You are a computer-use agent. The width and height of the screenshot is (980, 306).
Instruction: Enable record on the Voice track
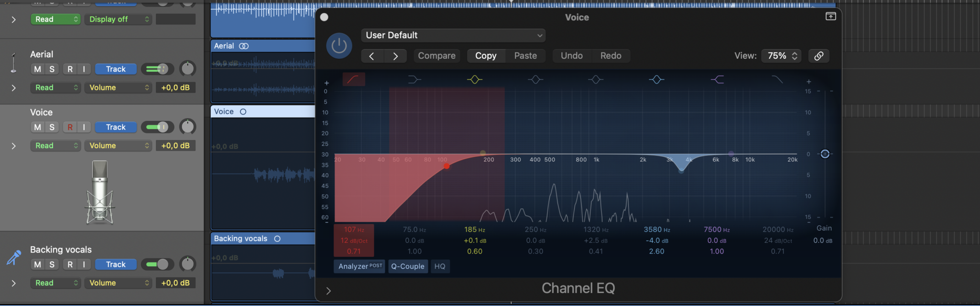click(70, 127)
